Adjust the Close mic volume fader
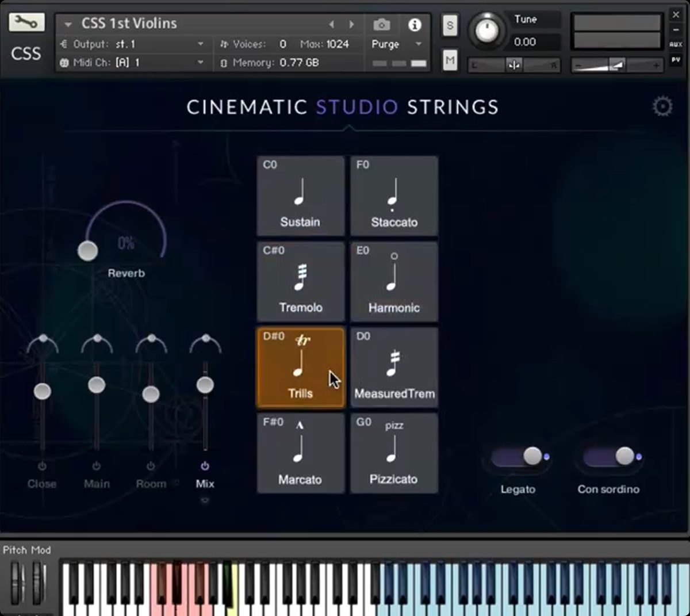This screenshot has width=690, height=616. point(42,391)
